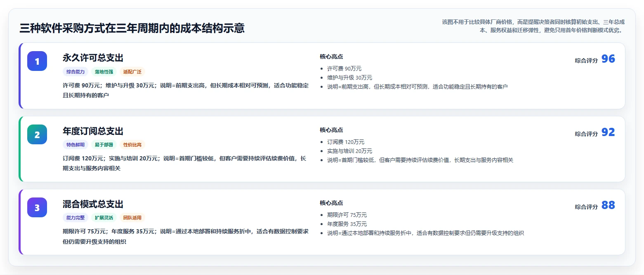Click the rank 2 number badge
The image size is (644, 275).
point(37,134)
